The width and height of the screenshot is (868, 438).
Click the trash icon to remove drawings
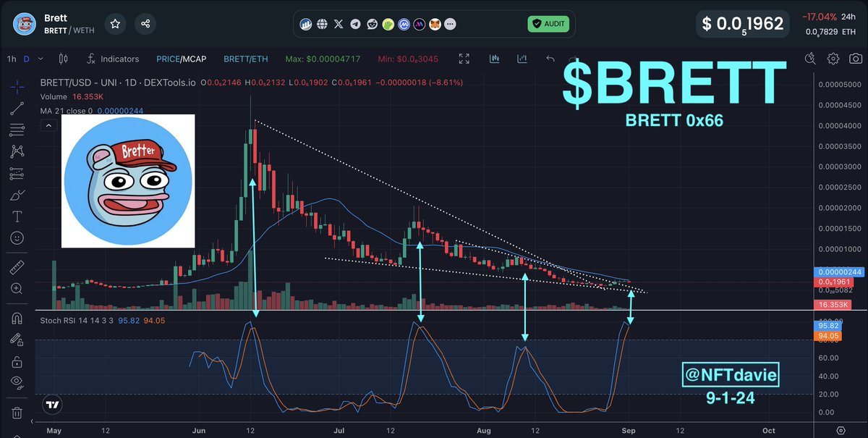16,413
